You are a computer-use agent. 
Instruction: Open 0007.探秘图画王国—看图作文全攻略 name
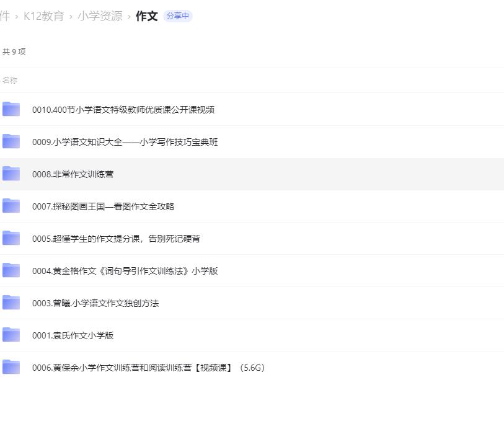(x=103, y=206)
